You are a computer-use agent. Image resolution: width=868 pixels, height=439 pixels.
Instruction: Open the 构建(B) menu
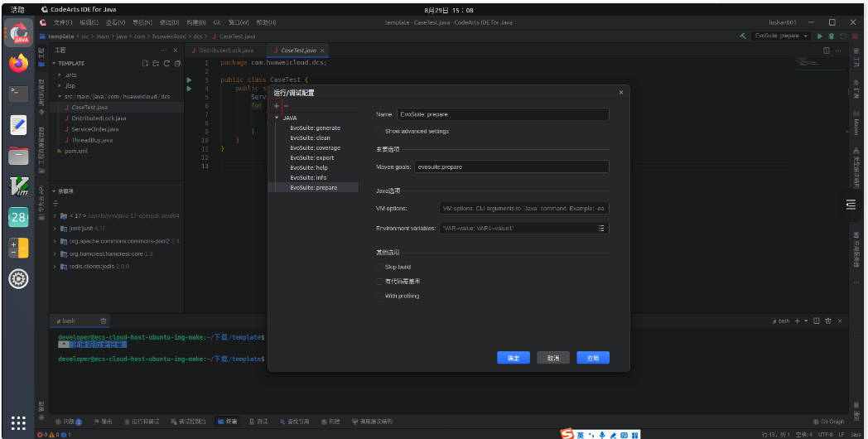click(196, 22)
